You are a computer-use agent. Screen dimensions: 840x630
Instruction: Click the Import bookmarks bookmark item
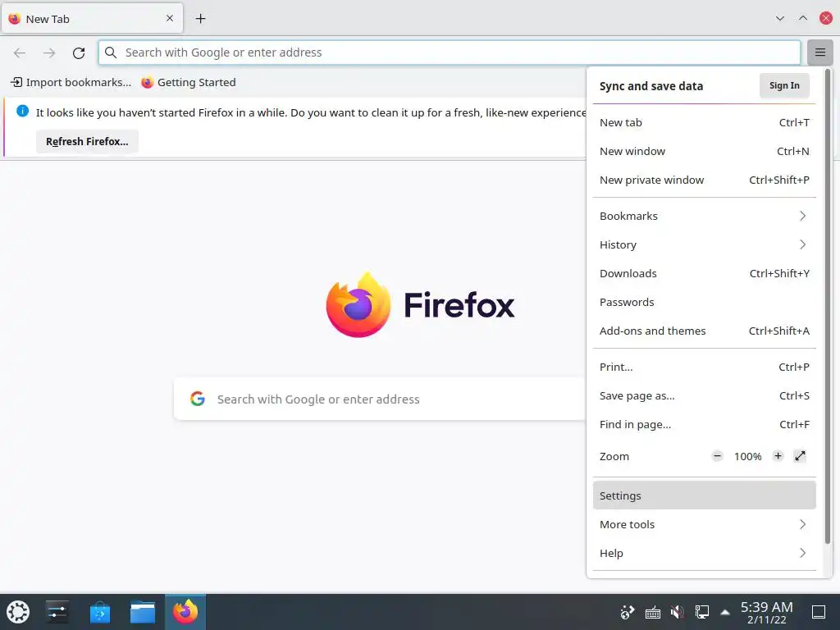(71, 83)
